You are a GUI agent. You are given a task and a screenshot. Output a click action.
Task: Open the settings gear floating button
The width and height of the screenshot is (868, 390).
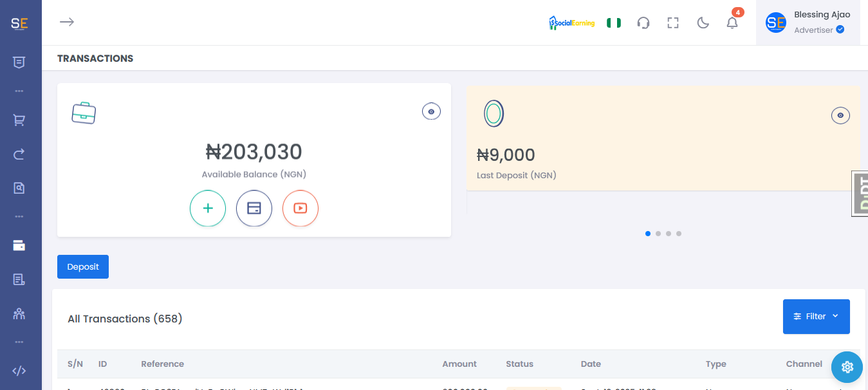click(x=847, y=367)
